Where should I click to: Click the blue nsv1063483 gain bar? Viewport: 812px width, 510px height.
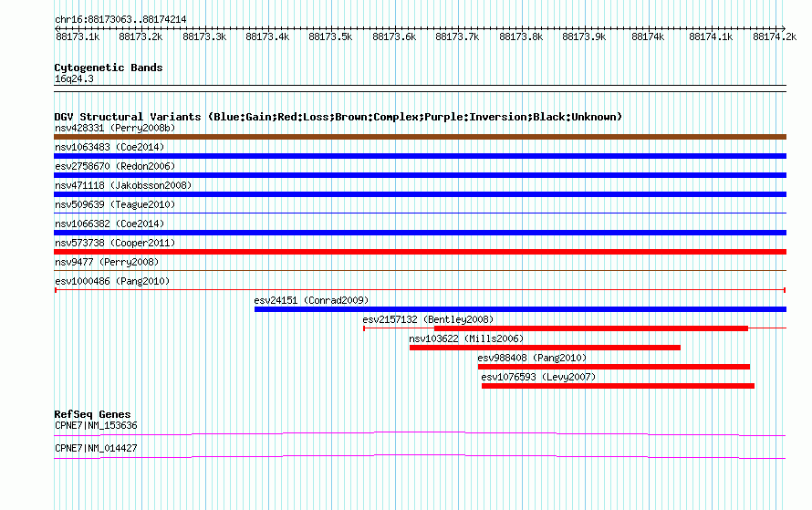point(420,156)
